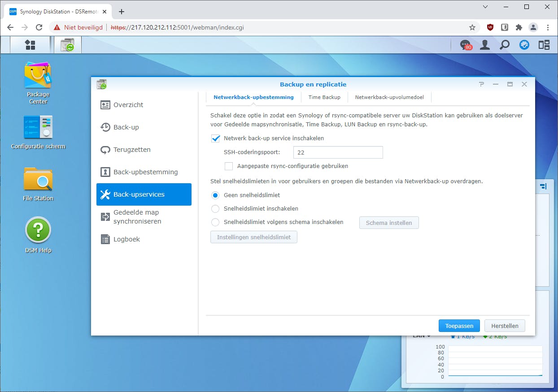558x392 pixels.
Task: Launch Package Center from the desktop
Action: (38, 76)
